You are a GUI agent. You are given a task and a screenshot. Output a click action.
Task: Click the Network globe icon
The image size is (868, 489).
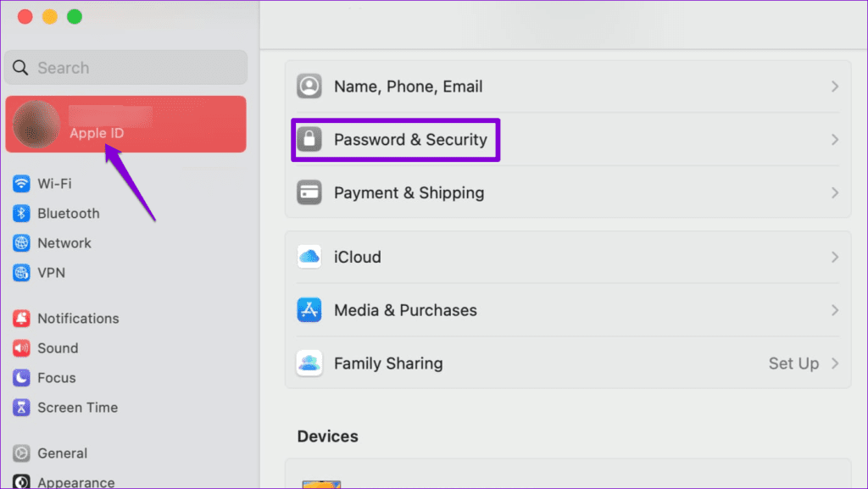click(22, 242)
